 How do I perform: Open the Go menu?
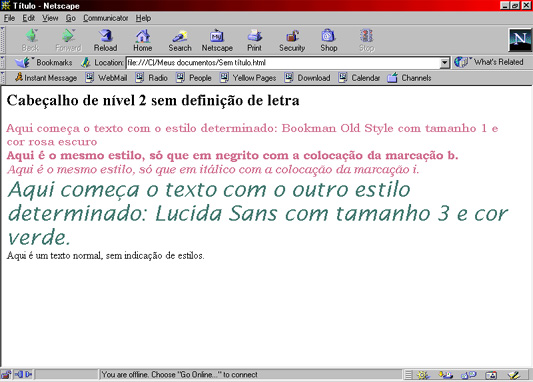pos(70,18)
